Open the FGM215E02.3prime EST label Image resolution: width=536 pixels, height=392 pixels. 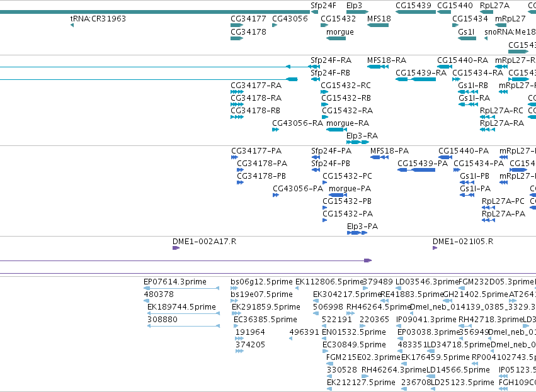(x=363, y=357)
